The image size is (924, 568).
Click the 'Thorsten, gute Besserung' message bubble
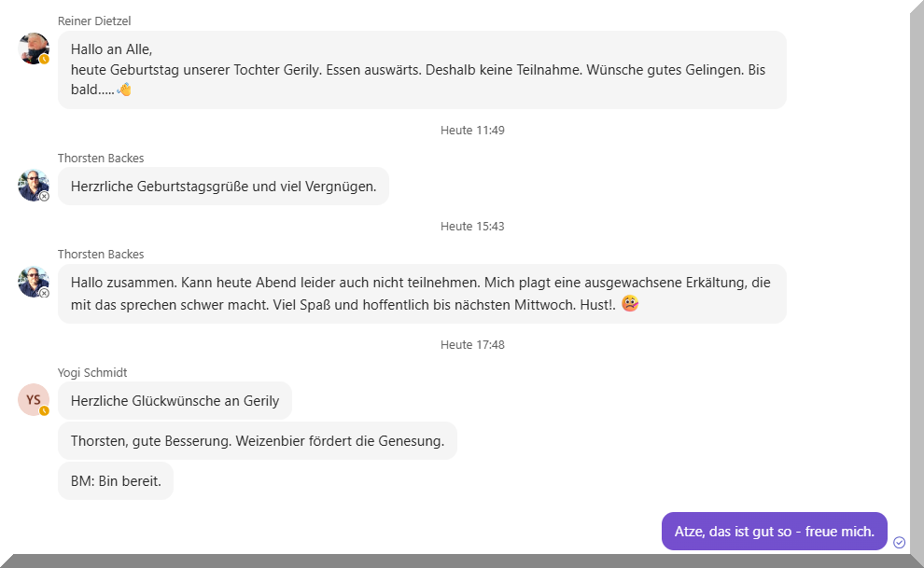coord(257,441)
